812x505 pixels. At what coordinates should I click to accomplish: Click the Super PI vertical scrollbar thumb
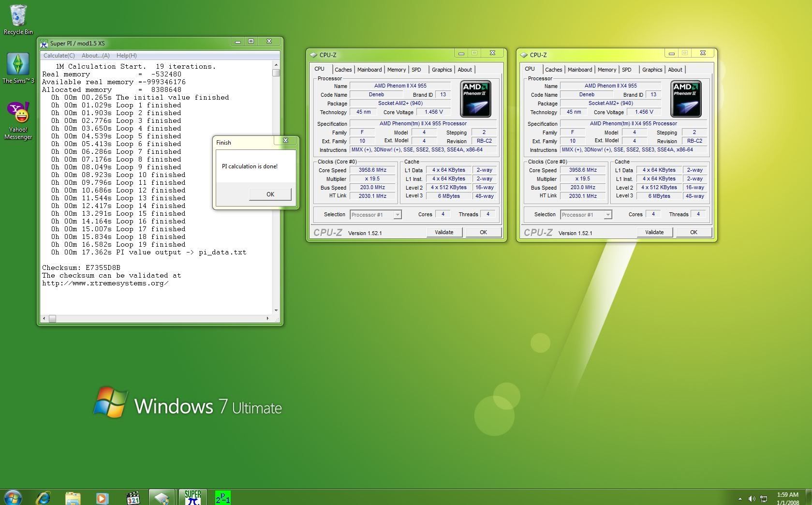pos(276,73)
